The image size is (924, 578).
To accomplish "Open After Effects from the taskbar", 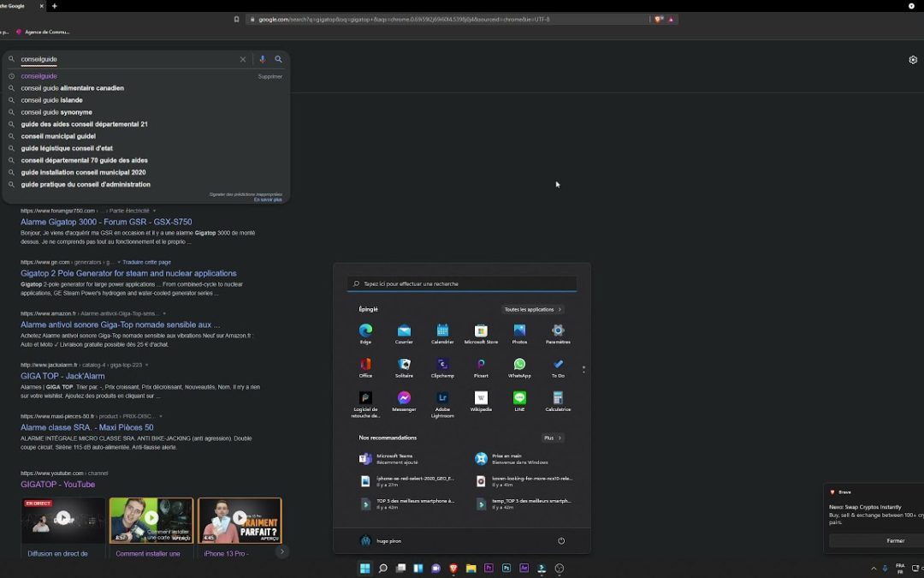I will (524, 568).
